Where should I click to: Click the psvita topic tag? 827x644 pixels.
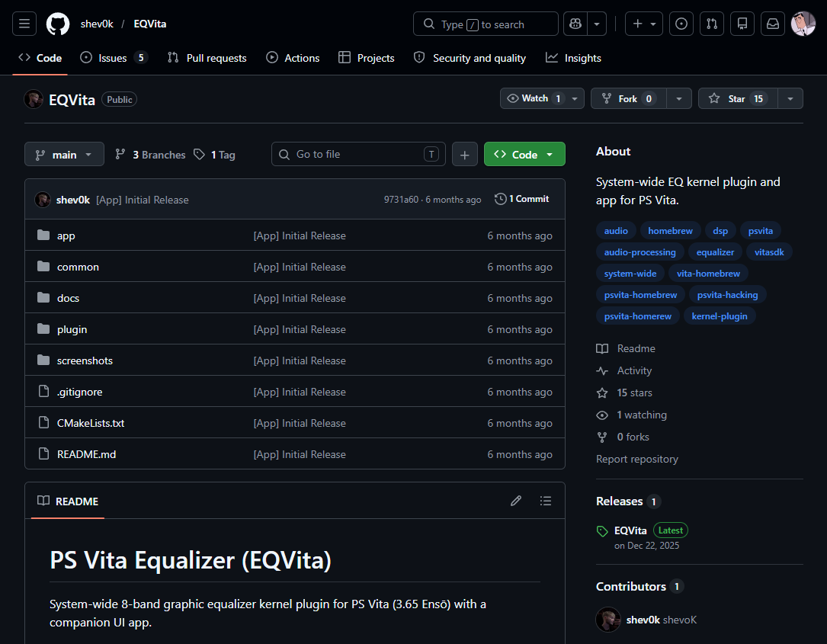click(760, 231)
